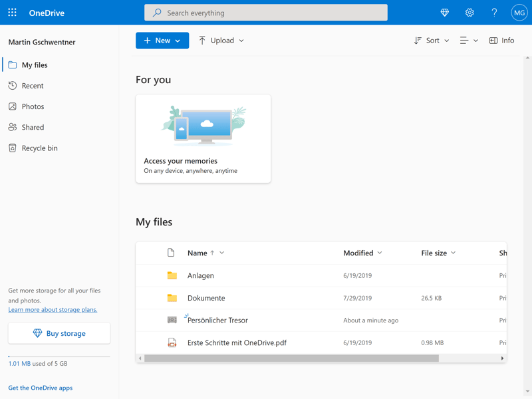Click the storage usage bar
This screenshot has width=532, height=399.
tap(59, 356)
